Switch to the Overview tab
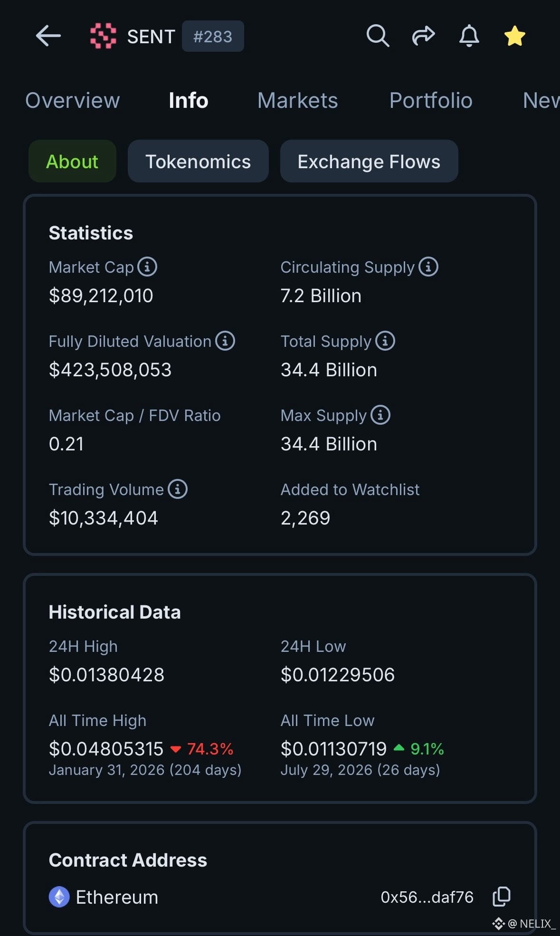 point(72,100)
